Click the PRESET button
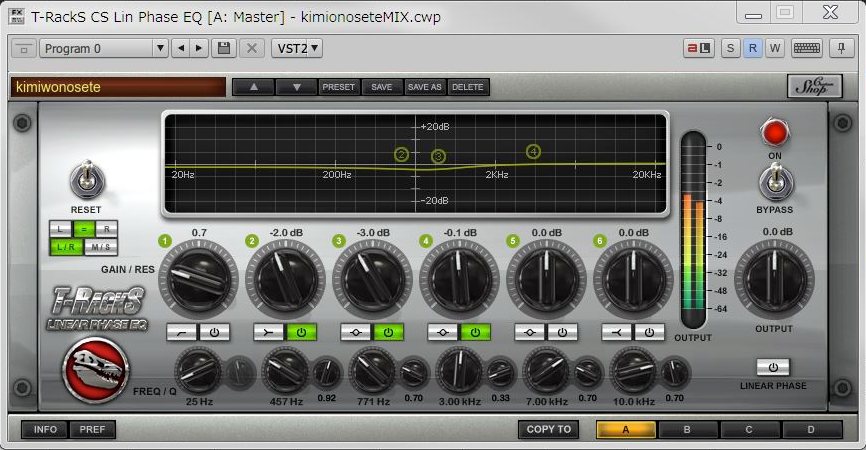866x450 pixels. [x=339, y=87]
